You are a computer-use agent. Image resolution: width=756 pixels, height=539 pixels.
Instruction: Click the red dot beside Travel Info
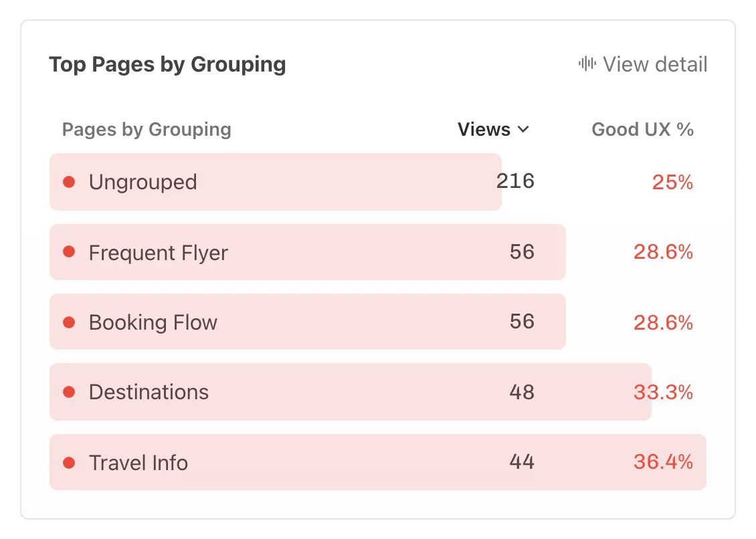(69, 462)
